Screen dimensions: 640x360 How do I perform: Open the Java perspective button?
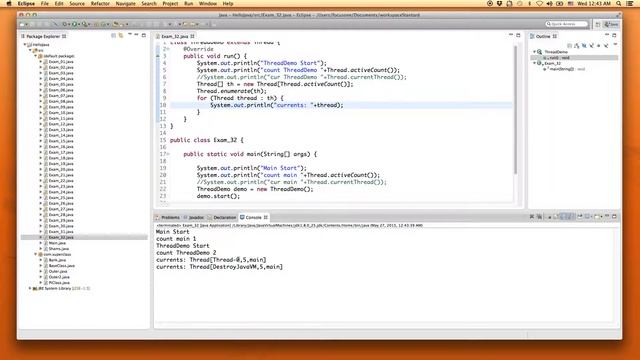pos(611,24)
